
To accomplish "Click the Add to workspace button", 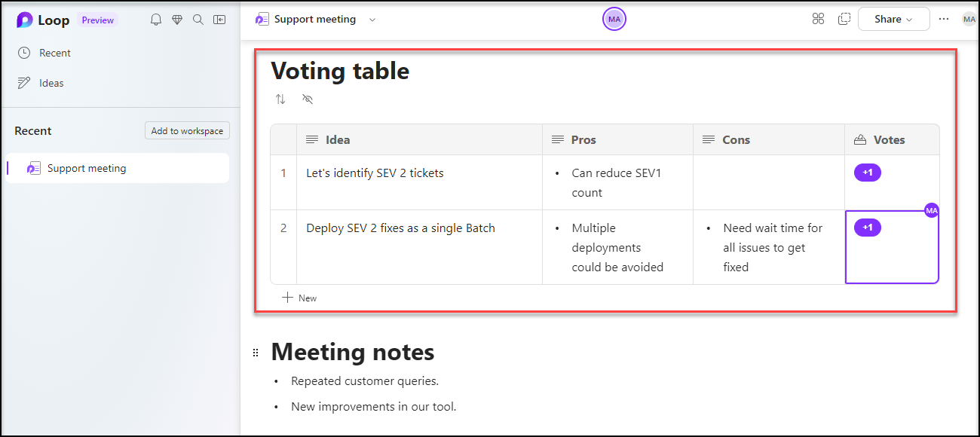I will 187,130.
